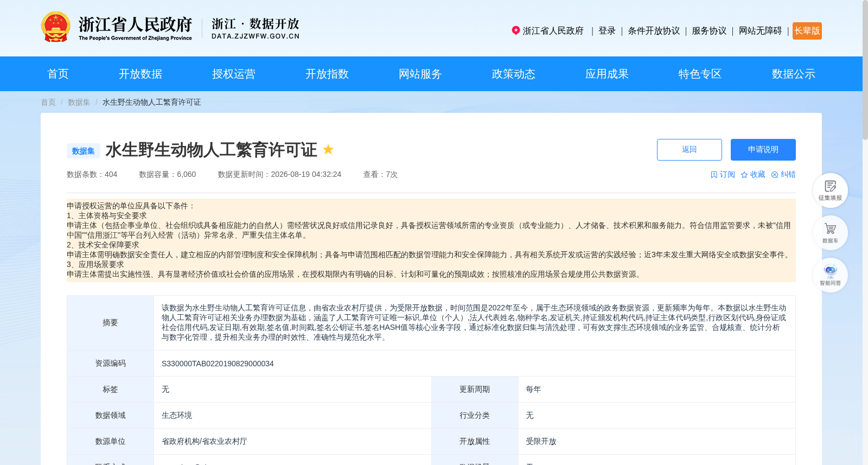Viewport: 868px width, 465px height.
Task: Click the red location pin icon
Action: click(x=516, y=30)
